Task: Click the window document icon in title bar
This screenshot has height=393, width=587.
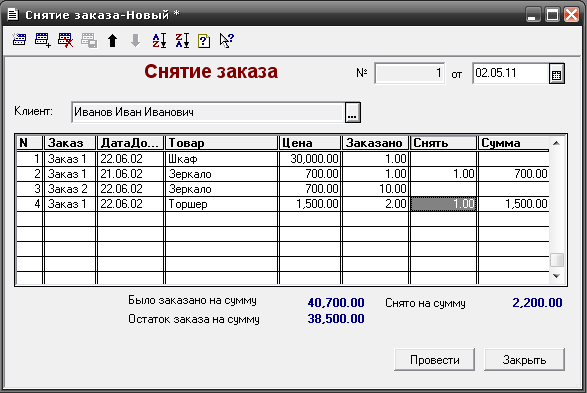Action: click(13, 15)
